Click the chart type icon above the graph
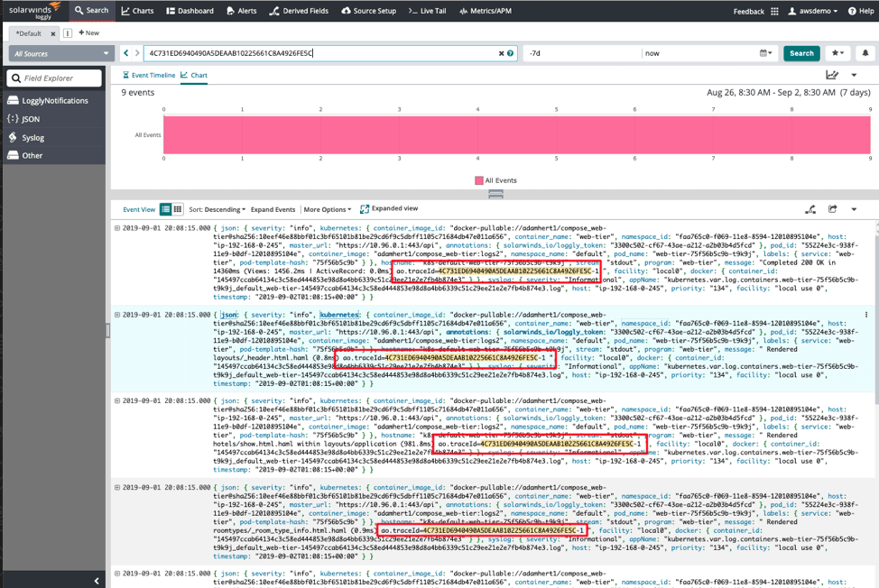The height and width of the screenshot is (588, 879). (x=832, y=76)
